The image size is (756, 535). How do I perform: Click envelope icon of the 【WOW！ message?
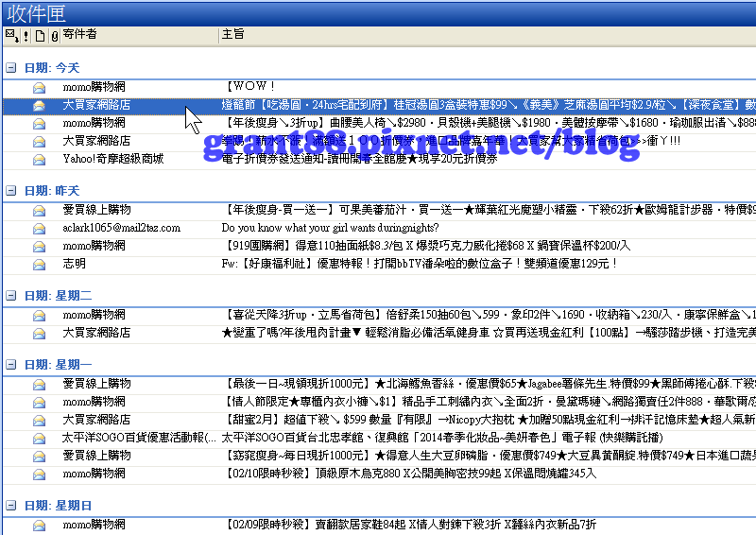(39, 87)
